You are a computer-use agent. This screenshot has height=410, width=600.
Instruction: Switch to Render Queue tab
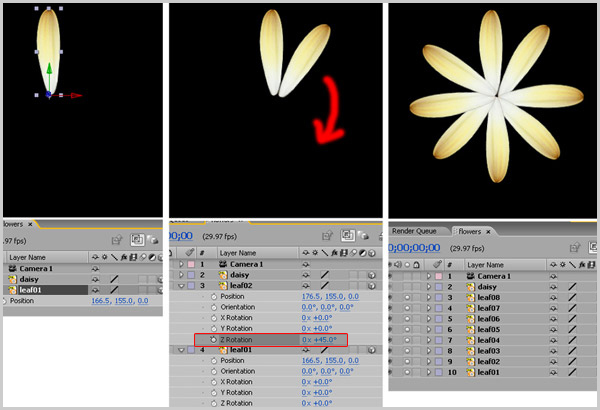(414, 231)
